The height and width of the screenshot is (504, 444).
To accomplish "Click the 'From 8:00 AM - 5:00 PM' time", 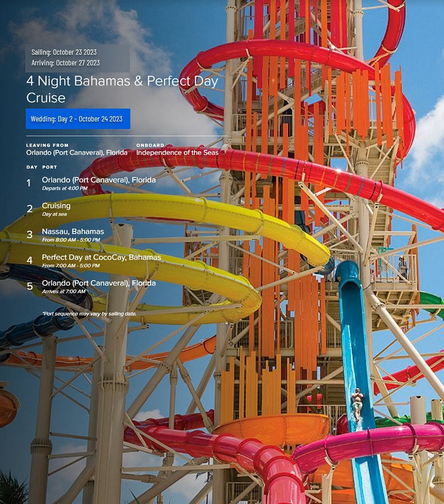I will (x=71, y=240).
